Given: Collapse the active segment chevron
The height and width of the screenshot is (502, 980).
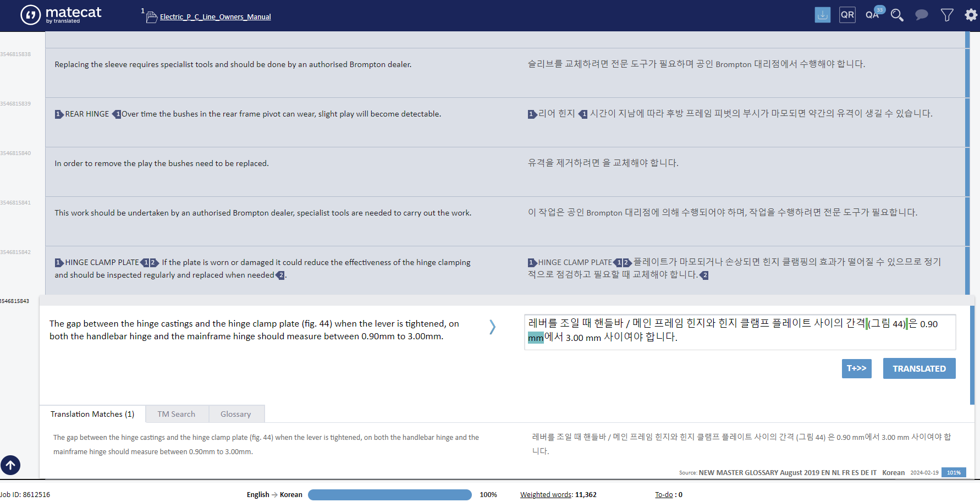Looking at the screenshot, I should coord(492,327).
